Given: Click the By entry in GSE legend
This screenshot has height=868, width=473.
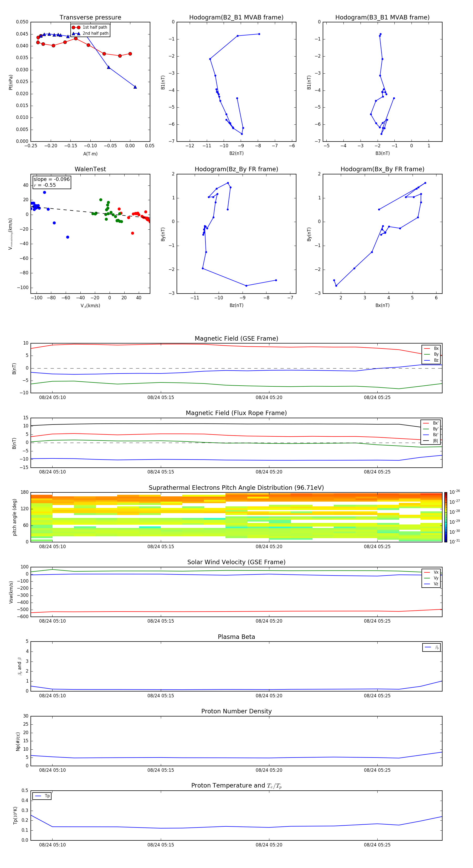Looking at the screenshot, I should (431, 355).
